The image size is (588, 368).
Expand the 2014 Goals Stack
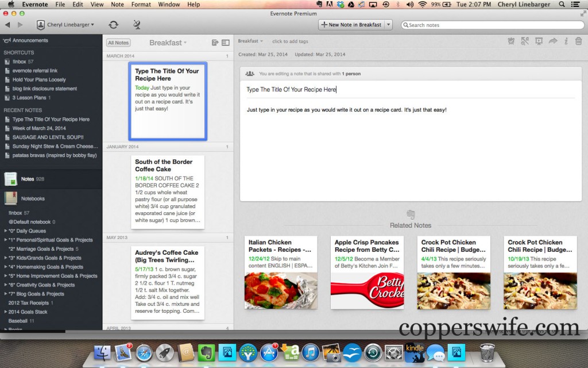6,312
